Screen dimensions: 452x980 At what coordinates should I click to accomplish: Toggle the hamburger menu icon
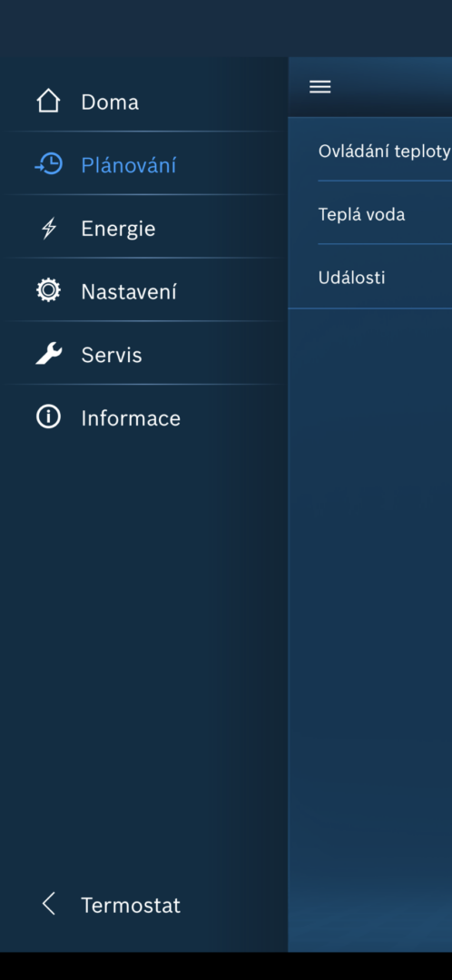click(x=320, y=87)
